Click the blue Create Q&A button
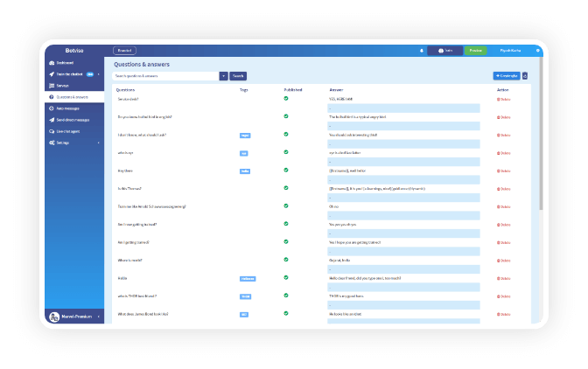 507,76
